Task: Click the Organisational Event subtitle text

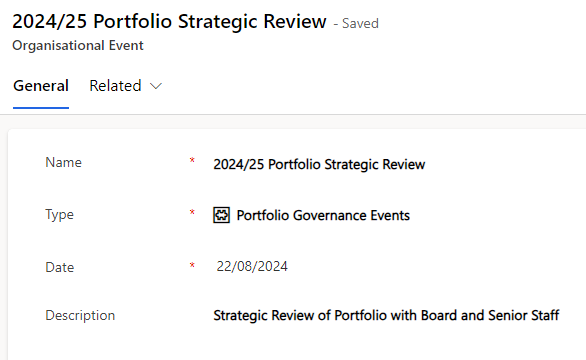Action: coord(78,46)
